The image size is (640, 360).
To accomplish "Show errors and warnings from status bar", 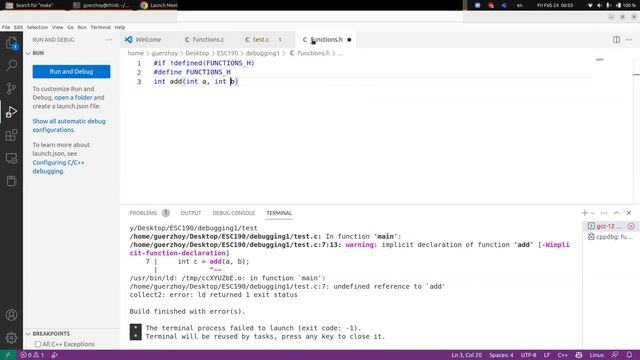I will pyautogui.click(x=32, y=355).
